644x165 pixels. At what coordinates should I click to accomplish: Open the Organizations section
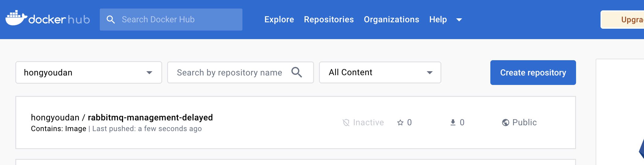point(391,20)
